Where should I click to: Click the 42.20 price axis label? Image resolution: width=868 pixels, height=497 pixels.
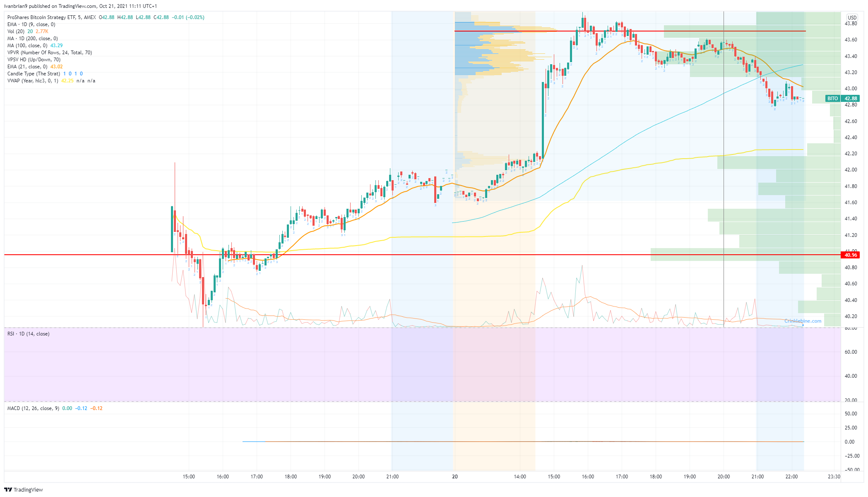(851, 154)
